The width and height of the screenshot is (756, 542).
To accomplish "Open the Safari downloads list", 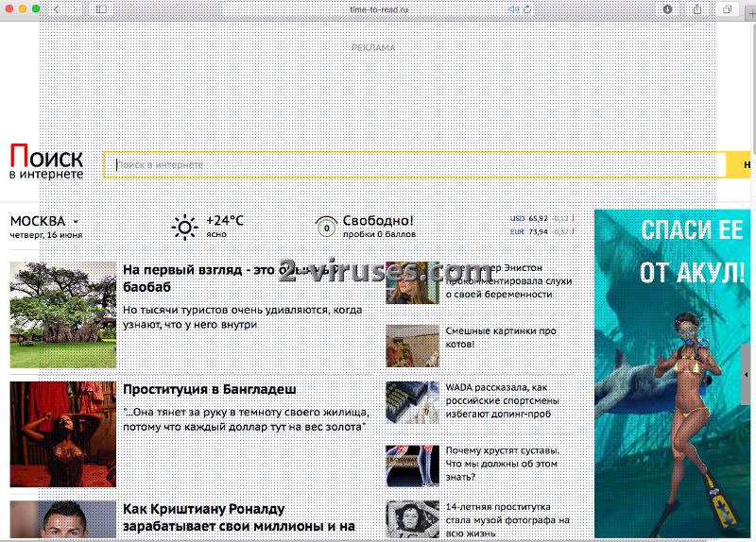I will coord(668,8).
